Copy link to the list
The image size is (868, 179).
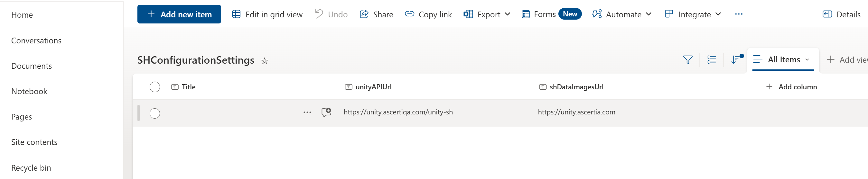[428, 14]
